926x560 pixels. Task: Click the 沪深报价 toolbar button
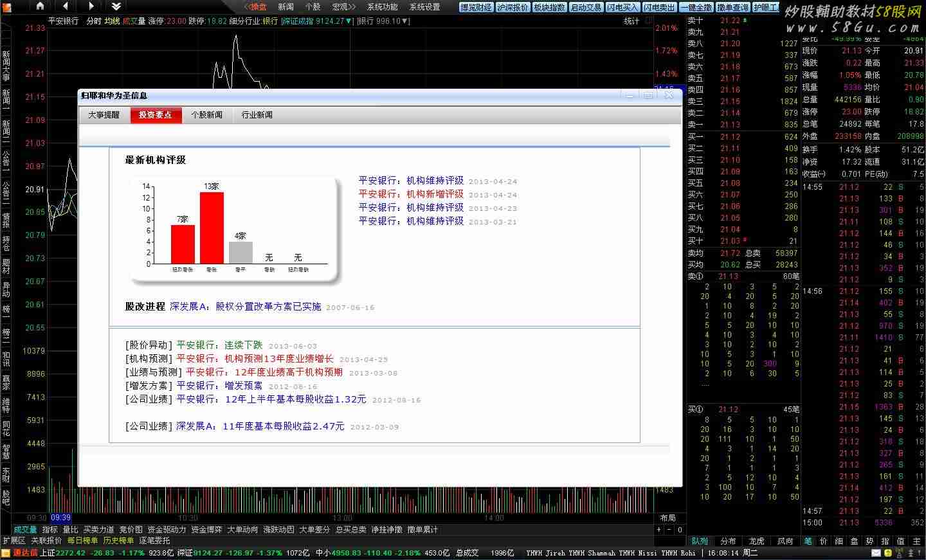click(x=513, y=7)
